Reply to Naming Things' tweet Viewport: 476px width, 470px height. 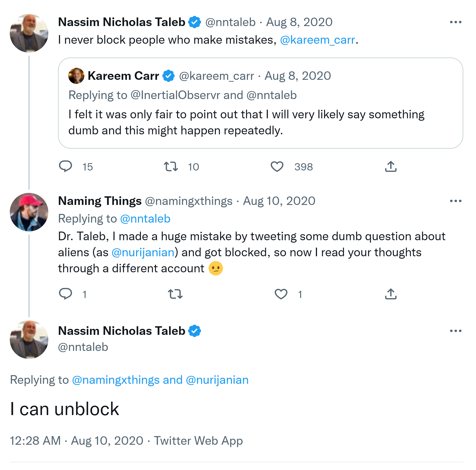[66, 294]
